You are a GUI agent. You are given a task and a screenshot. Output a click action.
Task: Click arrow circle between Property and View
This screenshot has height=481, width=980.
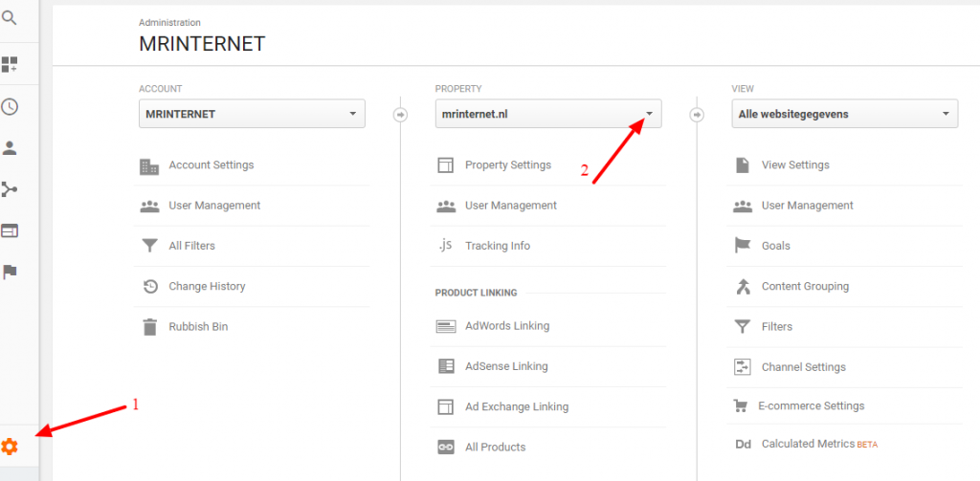click(697, 115)
